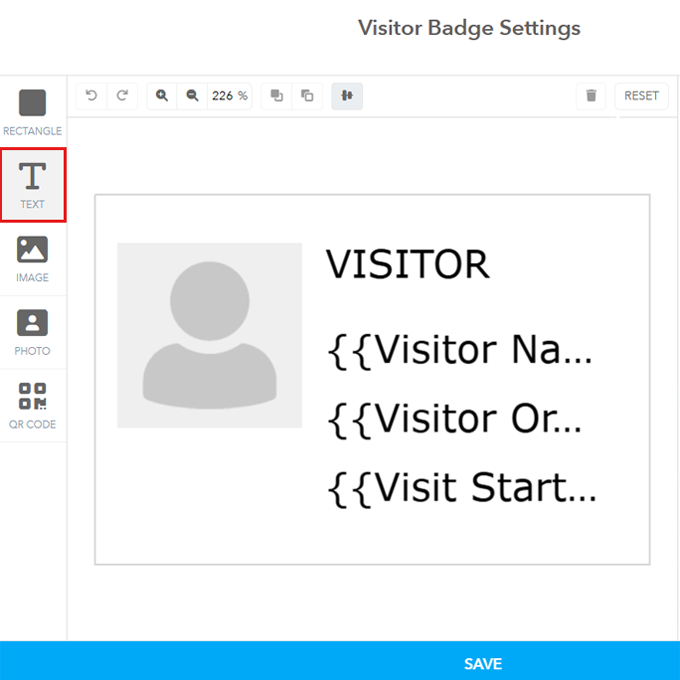Select the VISITOR text element
Screen dimensions: 680x680
pos(408,265)
